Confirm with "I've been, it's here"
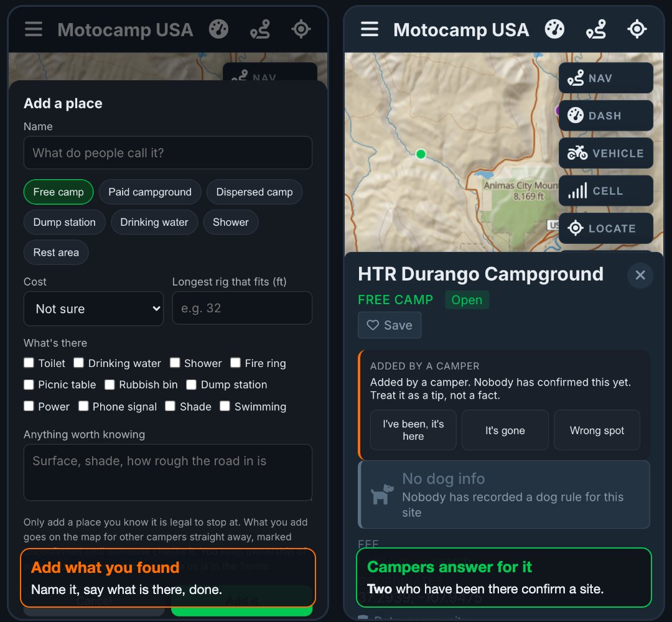This screenshot has height=622, width=672. click(x=413, y=430)
